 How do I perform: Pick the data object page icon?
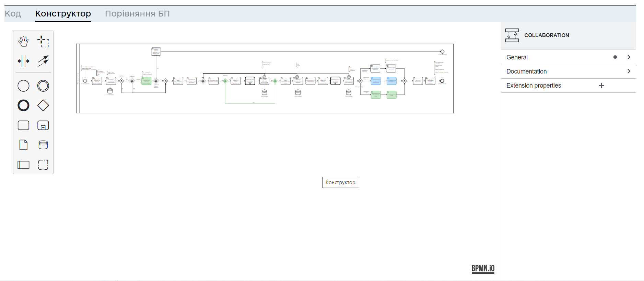[23, 145]
